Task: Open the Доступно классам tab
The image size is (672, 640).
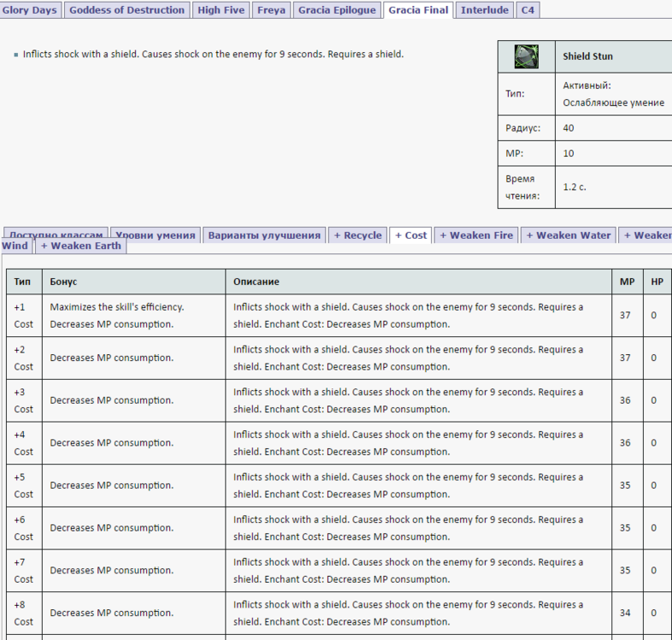Action: click(56, 236)
